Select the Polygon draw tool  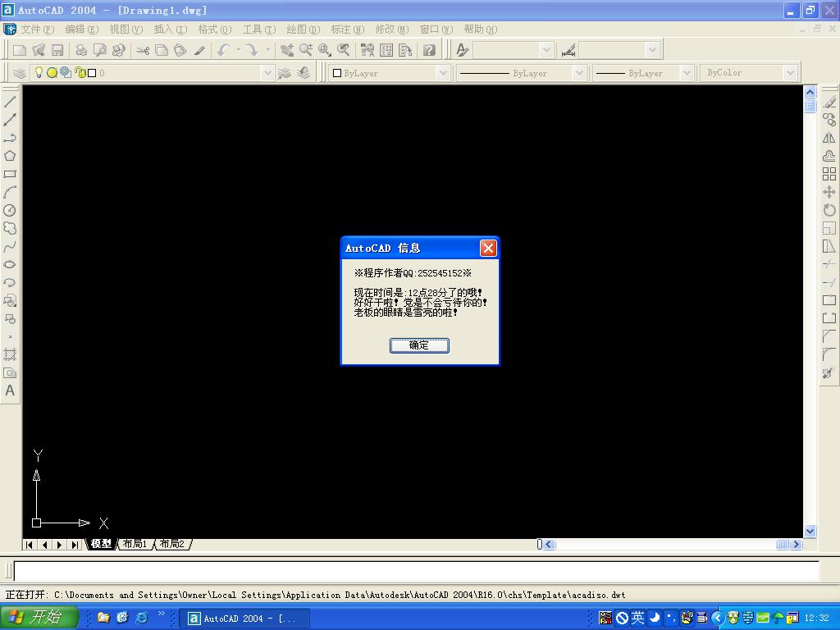pyautogui.click(x=10, y=156)
